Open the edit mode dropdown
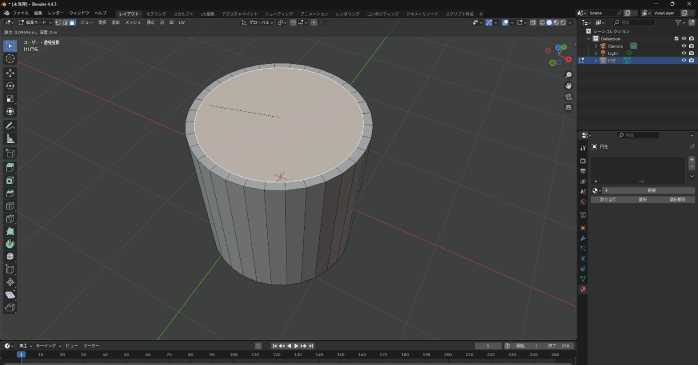 click(35, 22)
